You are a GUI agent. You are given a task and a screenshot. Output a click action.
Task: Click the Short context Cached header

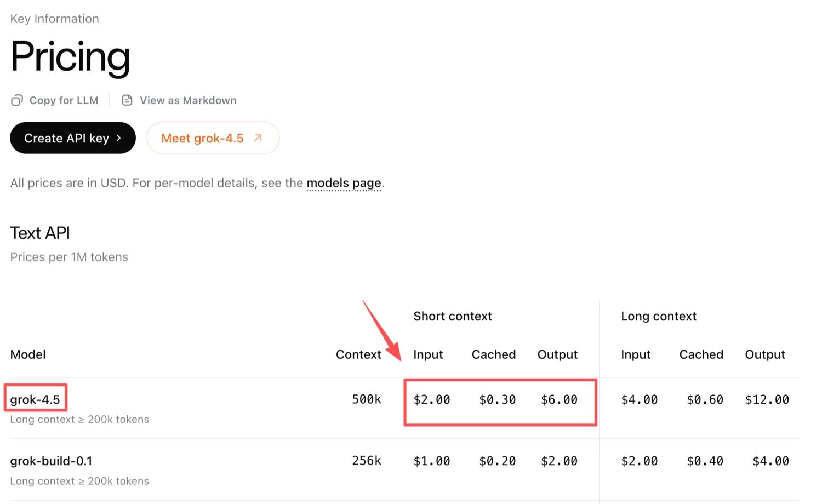[494, 354]
